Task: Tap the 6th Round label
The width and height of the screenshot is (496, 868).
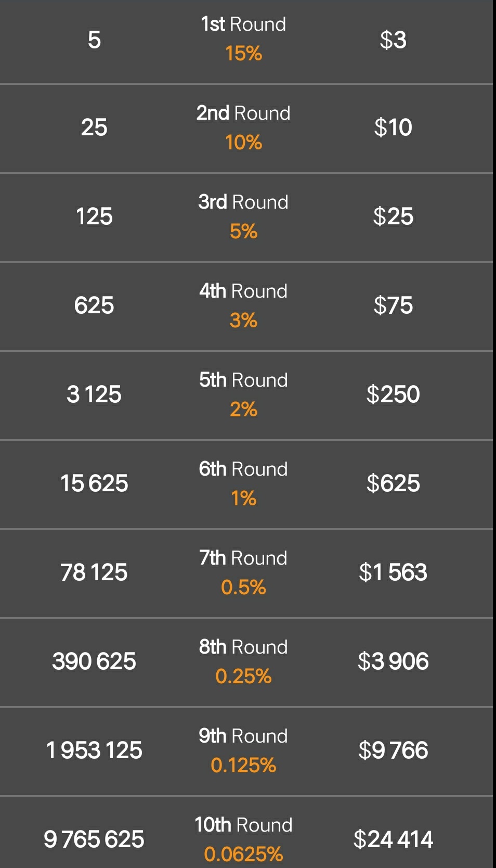Action: pos(243,469)
